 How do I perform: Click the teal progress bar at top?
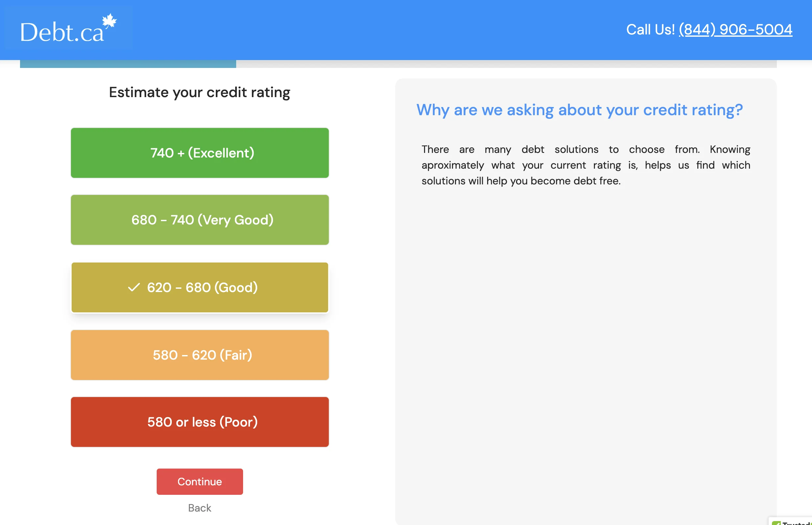point(128,63)
